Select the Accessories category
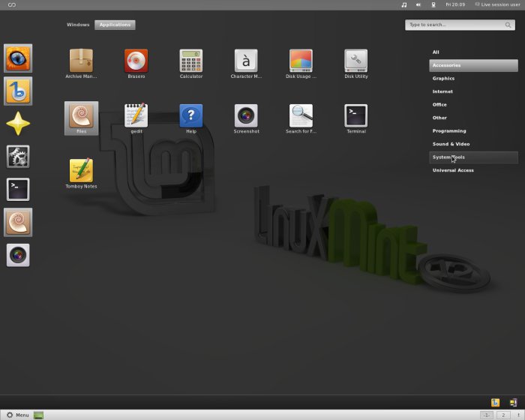The image size is (525, 420). [x=473, y=65]
